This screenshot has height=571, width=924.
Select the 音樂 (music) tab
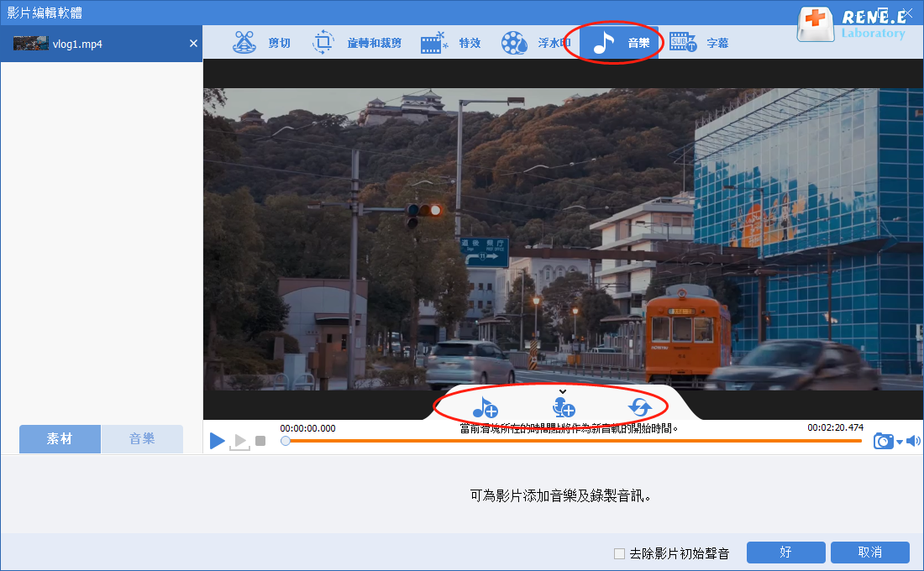click(619, 43)
